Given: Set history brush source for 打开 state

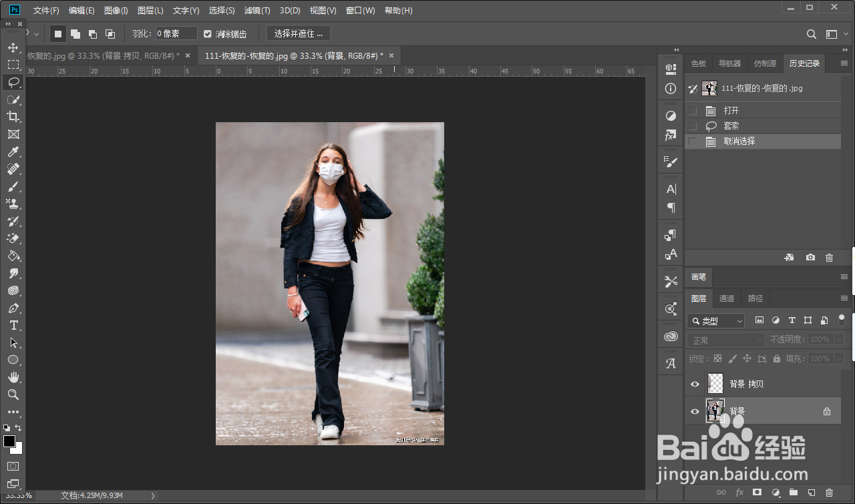Looking at the screenshot, I should (693, 111).
